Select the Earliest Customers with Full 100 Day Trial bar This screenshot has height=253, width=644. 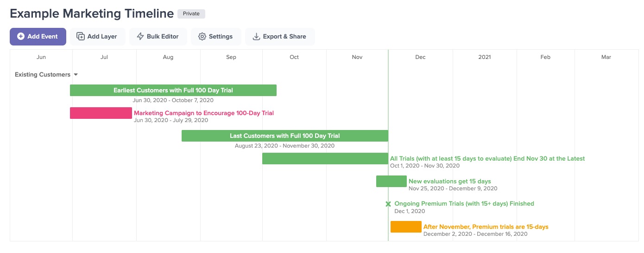pos(173,91)
